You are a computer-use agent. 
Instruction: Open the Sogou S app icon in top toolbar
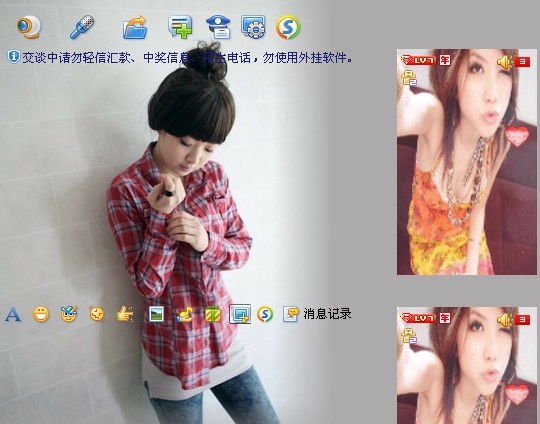(x=288, y=27)
